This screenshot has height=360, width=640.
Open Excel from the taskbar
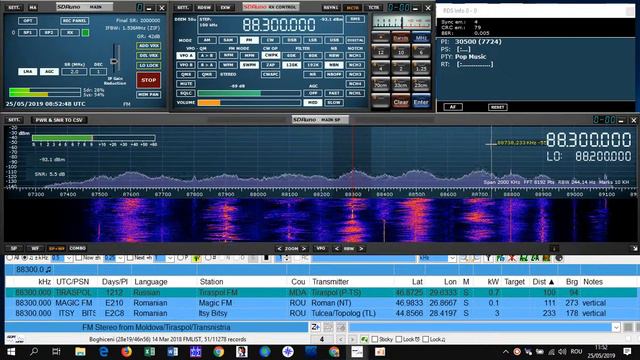149,351
